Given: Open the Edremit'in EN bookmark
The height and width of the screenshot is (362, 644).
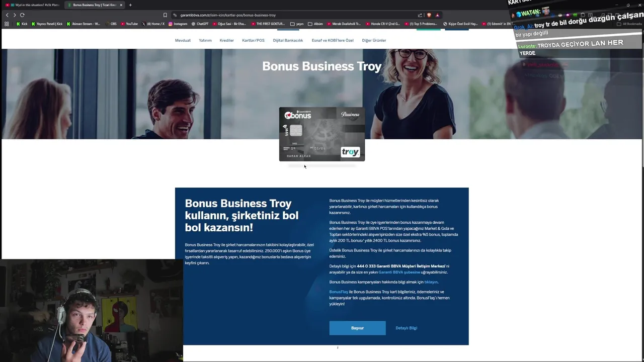Looking at the screenshot, I should click(499, 24).
